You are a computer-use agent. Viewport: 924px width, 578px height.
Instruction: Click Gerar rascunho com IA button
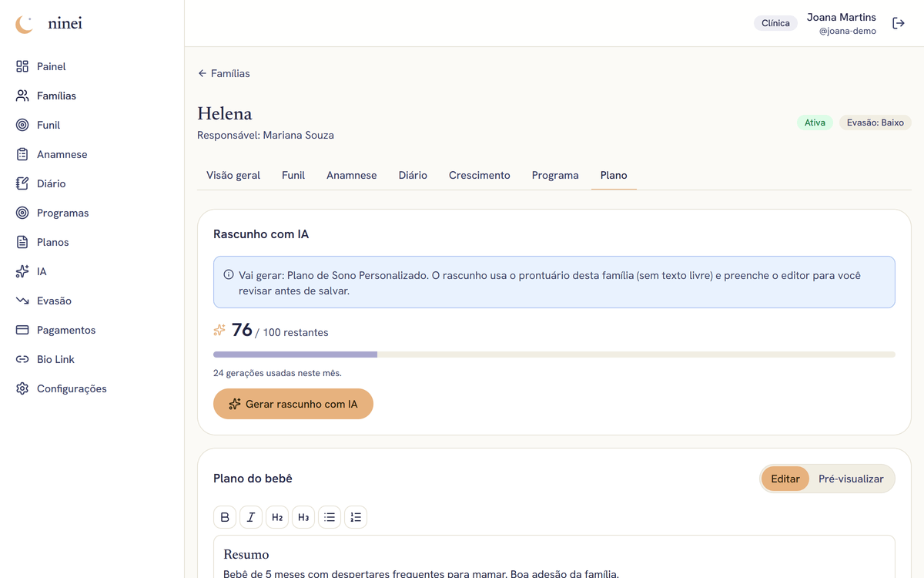click(x=293, y=404)
